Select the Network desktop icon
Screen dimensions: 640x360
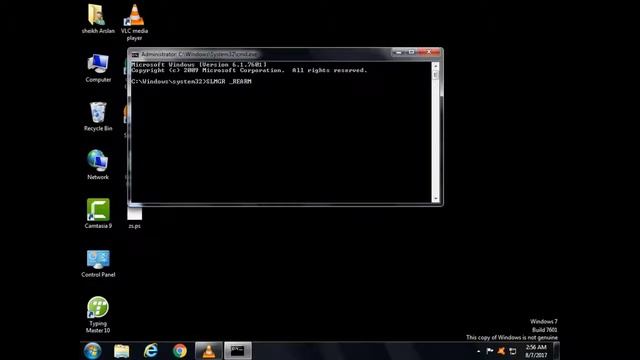(98, 165)
